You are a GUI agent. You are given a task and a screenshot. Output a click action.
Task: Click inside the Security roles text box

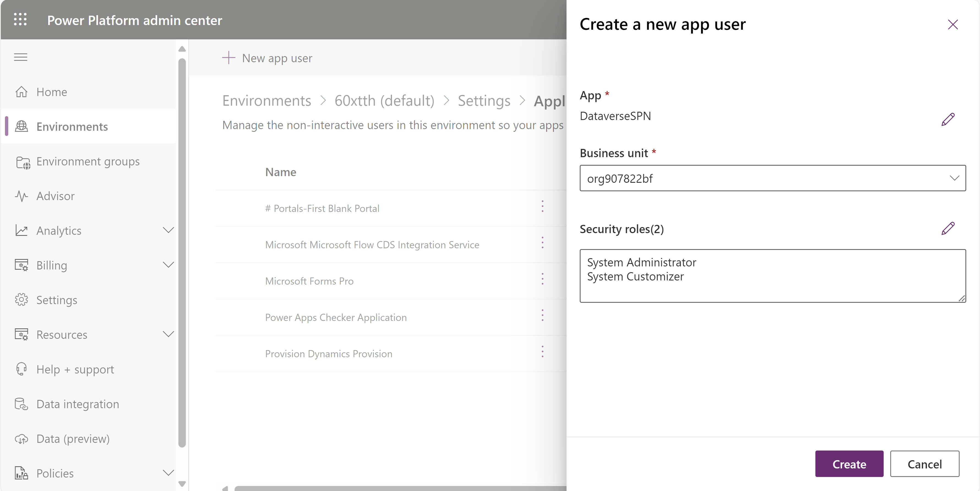(x=772, y=275)
